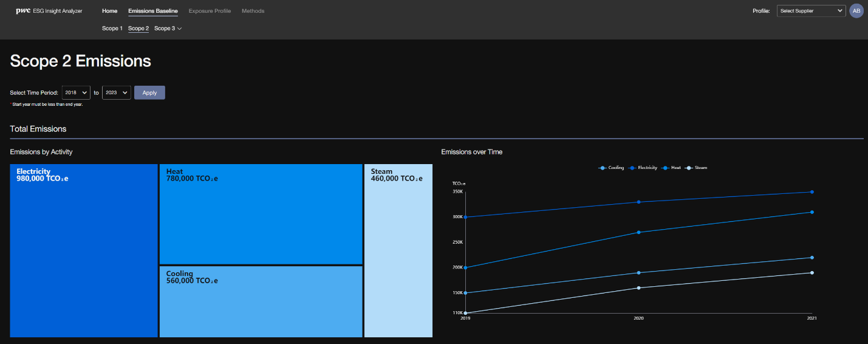Screen dimensions: 868x344
Task: Click the '980,000 TCO₂e' value
Action: pos(43,179)
